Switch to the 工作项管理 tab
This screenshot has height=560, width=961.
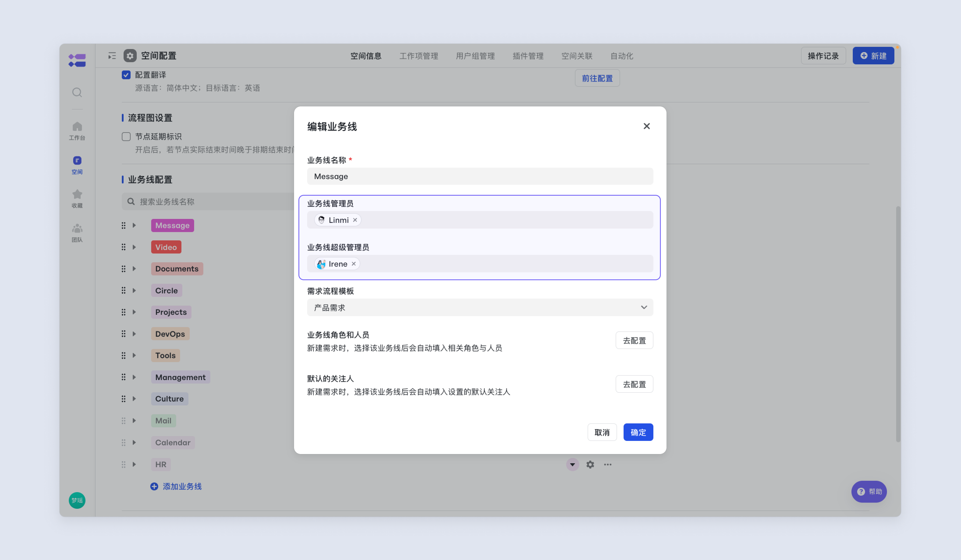(x=418, y=56)
